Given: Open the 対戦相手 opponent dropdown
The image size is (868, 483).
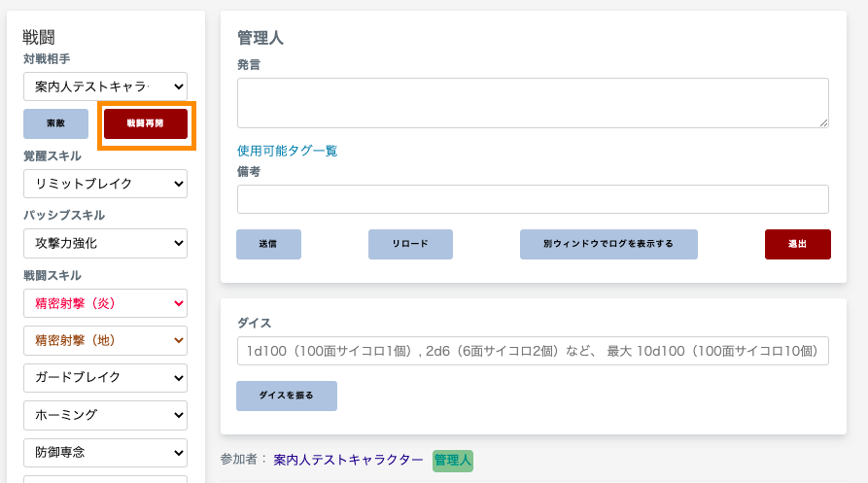Looking at the screenshot, I should pos(105,86).
